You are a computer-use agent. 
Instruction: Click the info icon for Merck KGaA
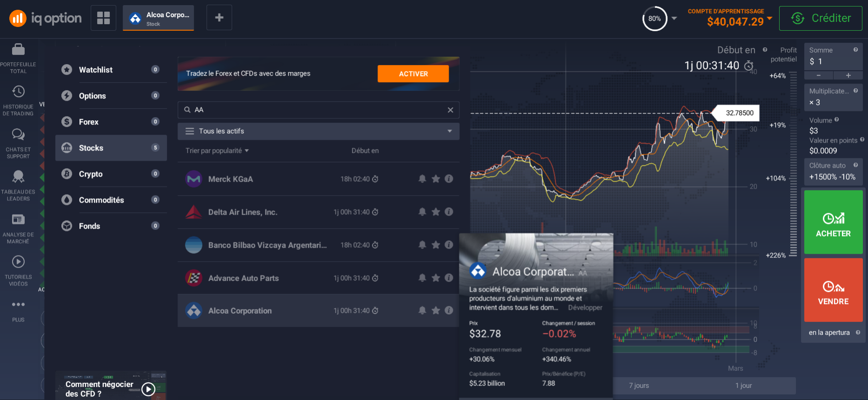449,178
